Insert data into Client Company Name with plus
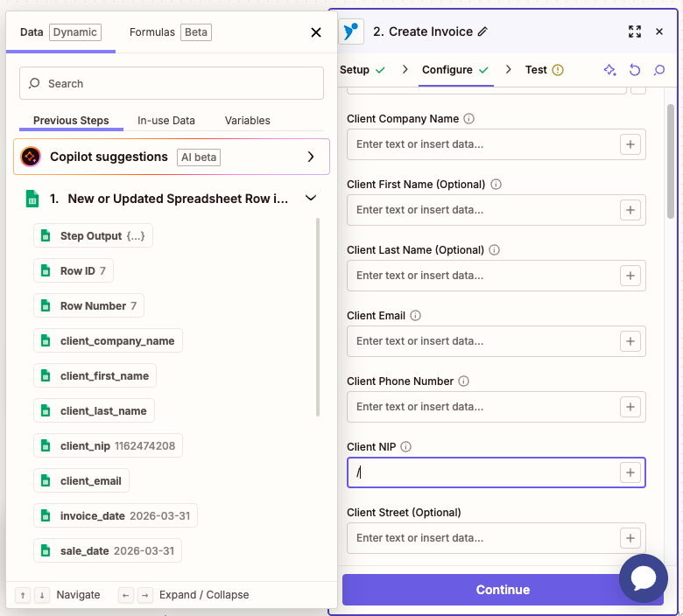683x616 pixels. click(x=630, y=144)
